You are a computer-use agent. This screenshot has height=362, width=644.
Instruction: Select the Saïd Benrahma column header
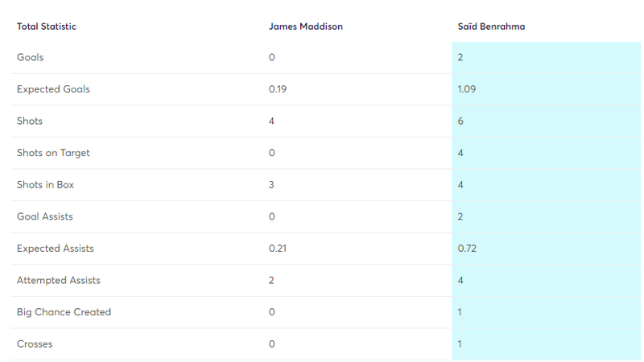pyautogui.click(x=491, y=27)
